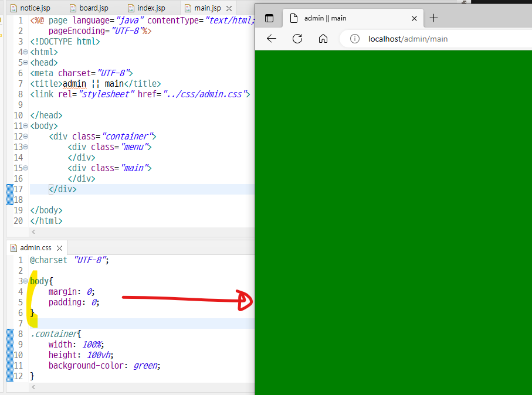Click the background-color green value
The width and height of the screenshot is (532, 395).
(x=145, y=366)
